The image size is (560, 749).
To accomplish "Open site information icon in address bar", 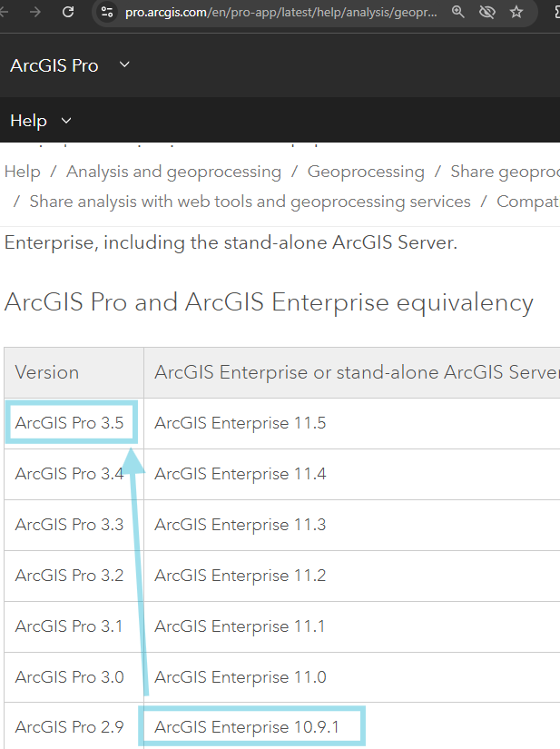I will 107,12.
